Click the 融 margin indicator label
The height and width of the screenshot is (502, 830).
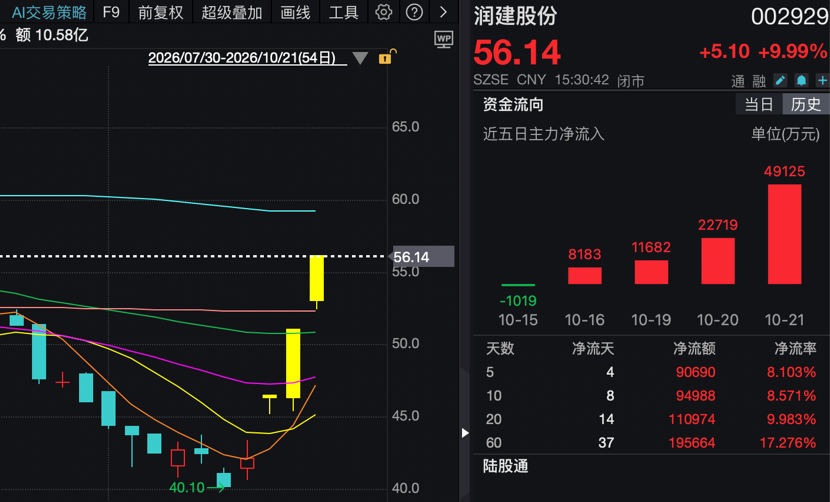tap(759, 81)
